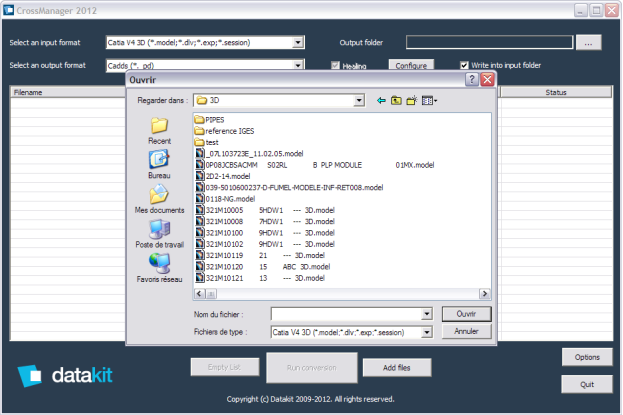Close the Ouvrir dialog

pos(487,80)
